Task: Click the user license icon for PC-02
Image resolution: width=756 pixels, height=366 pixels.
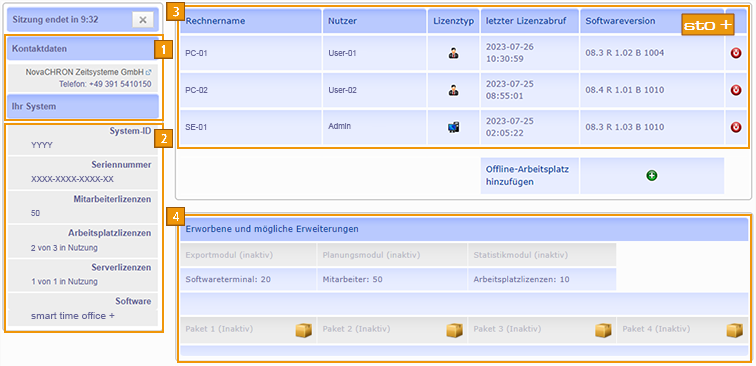Action: click(x=453, y=90)
